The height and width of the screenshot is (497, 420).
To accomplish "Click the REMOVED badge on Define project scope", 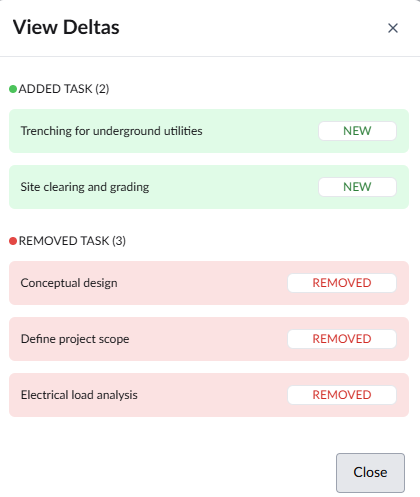I will [342, 339].
